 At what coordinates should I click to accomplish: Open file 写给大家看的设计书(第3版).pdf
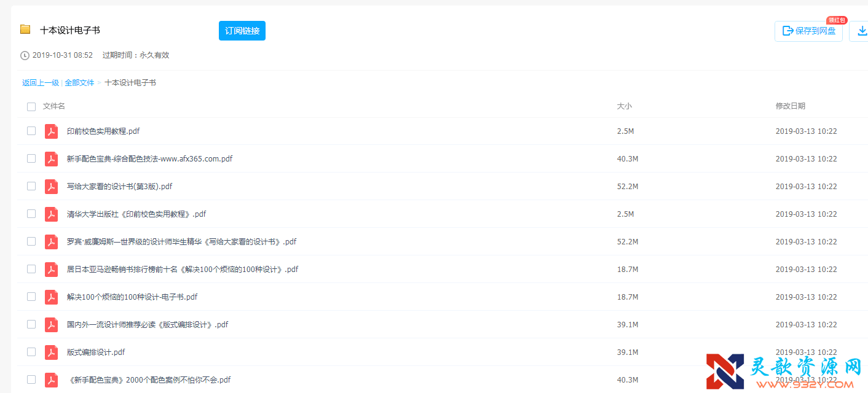click(x=119, y=187)
